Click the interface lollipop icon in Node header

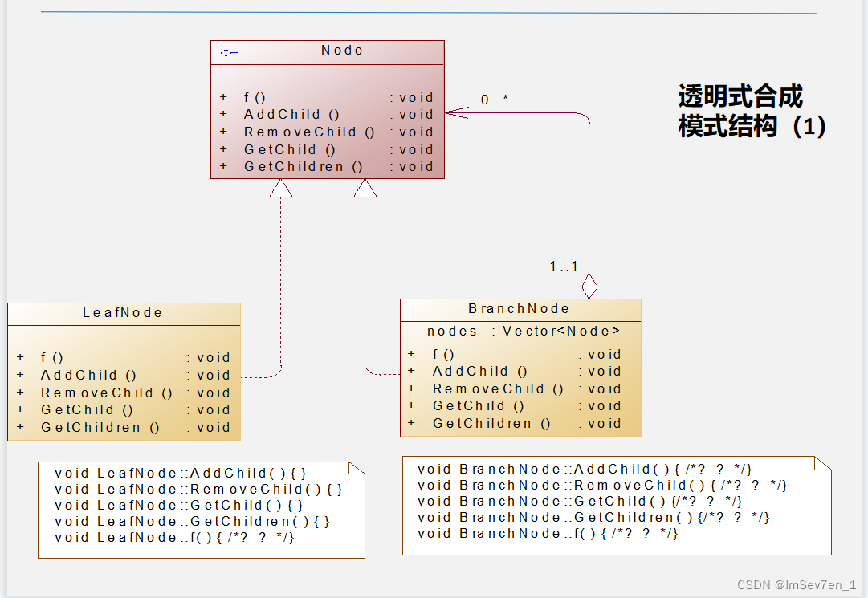(229, 53)
